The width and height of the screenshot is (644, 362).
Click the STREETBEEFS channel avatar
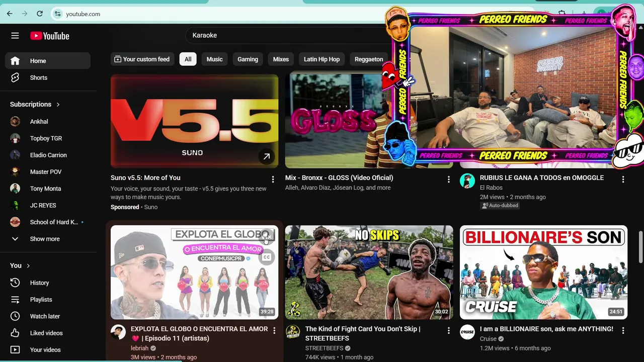[293, 332]
